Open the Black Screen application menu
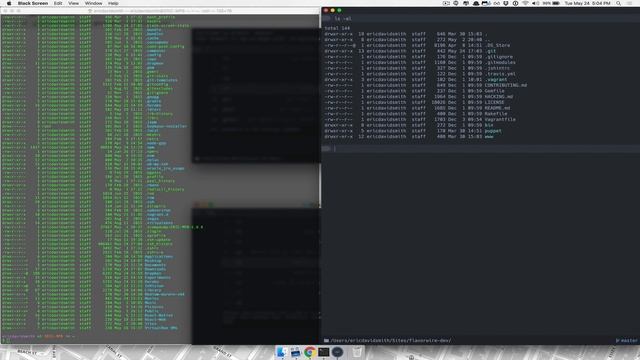 pyautogui.click(x=33, y=3)
